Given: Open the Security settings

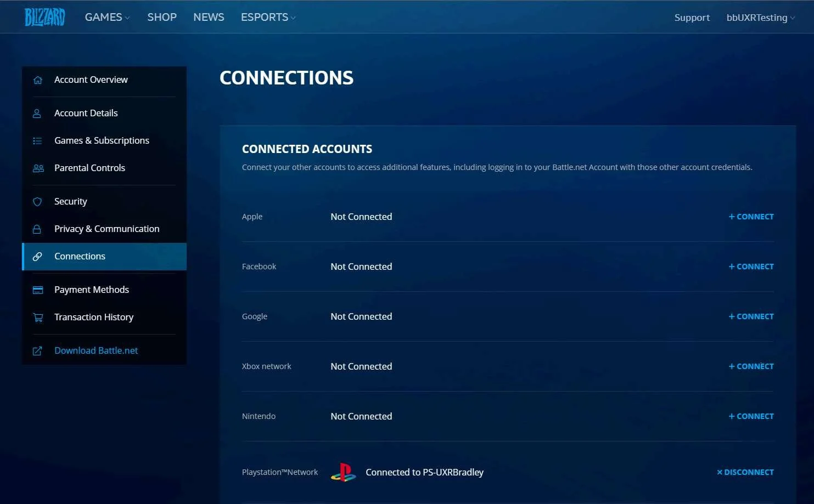Looking at the screenshot, I should tap(104, 202).
